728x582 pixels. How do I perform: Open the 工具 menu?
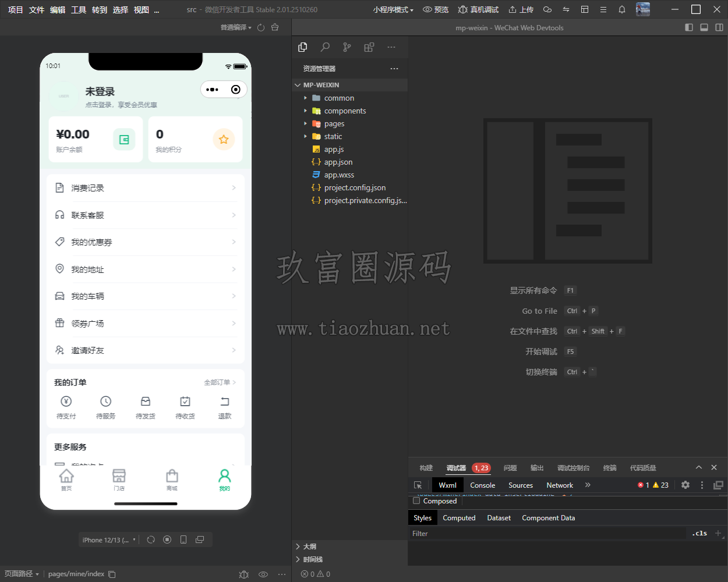pyautogui.click(x=79, y=9)
